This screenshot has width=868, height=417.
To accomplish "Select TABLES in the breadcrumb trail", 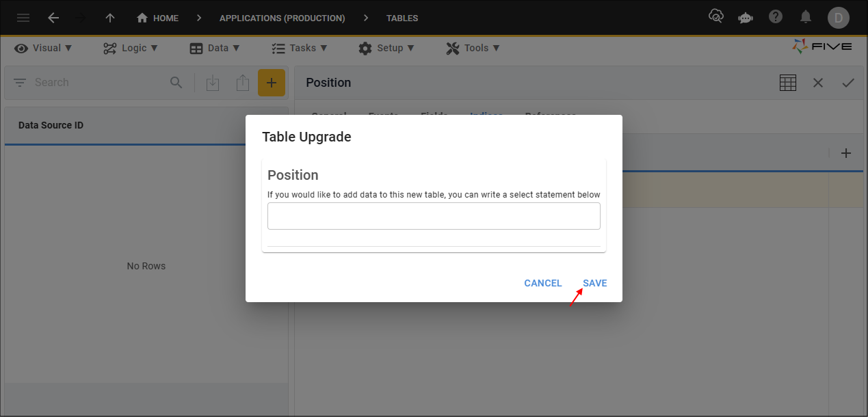I will pos(402,18).
